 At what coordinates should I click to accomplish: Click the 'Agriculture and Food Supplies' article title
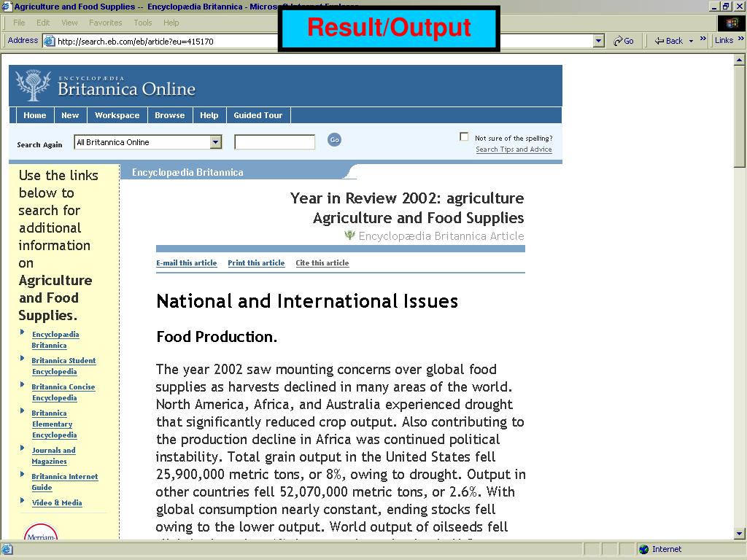point(418,217)
